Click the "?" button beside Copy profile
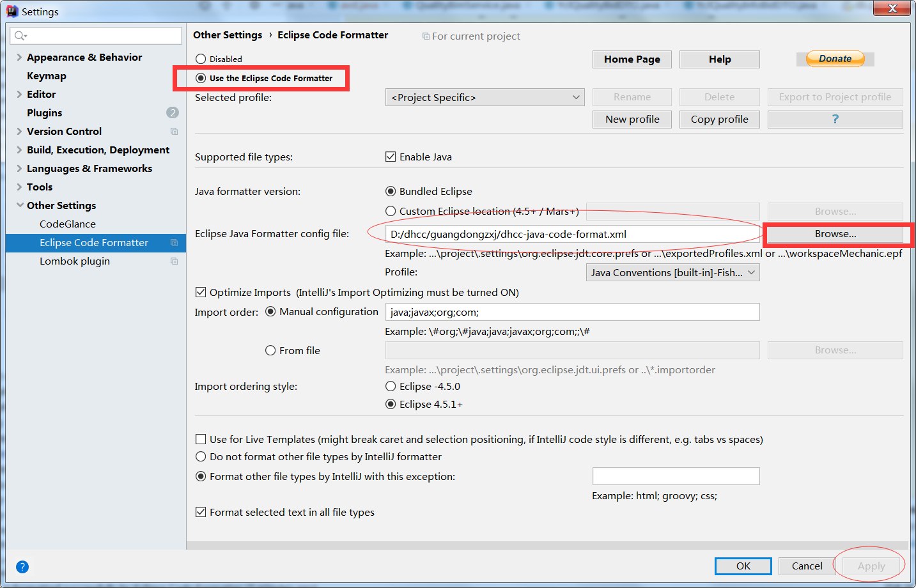Viewport: 916px width, 588px height. [x=835, y=119]
